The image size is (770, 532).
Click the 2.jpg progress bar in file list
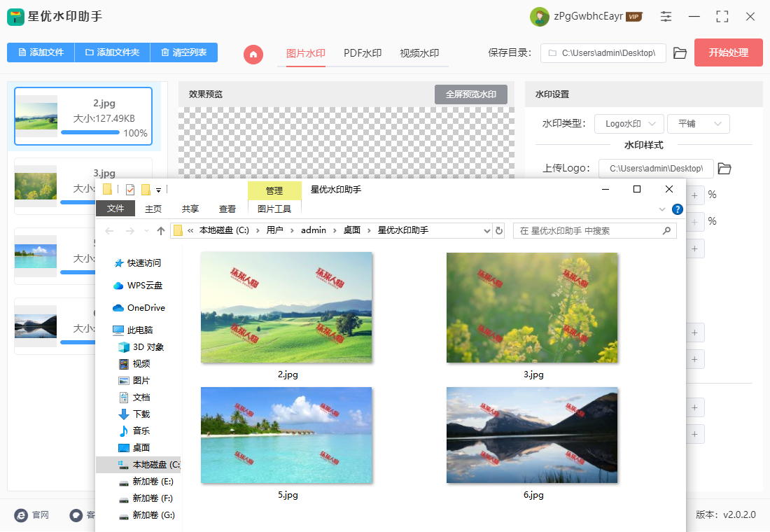click(90, 132)
